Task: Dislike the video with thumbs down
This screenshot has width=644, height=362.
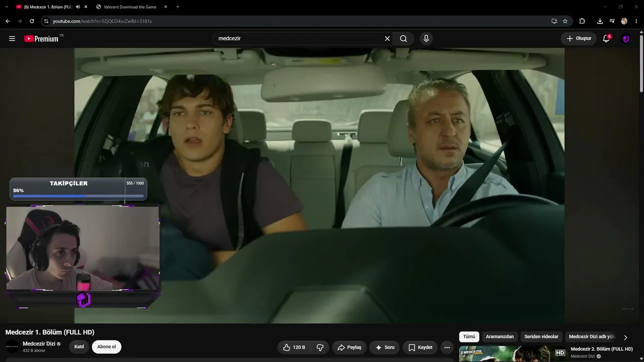Action: click(x=320, y=347)
